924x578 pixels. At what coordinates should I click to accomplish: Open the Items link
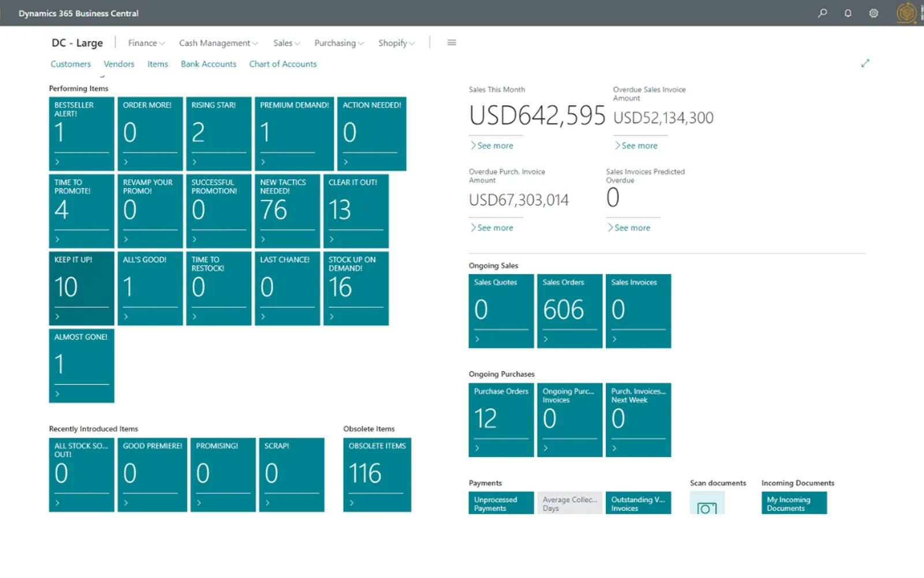pyautogui.click(x=158, y=64)
